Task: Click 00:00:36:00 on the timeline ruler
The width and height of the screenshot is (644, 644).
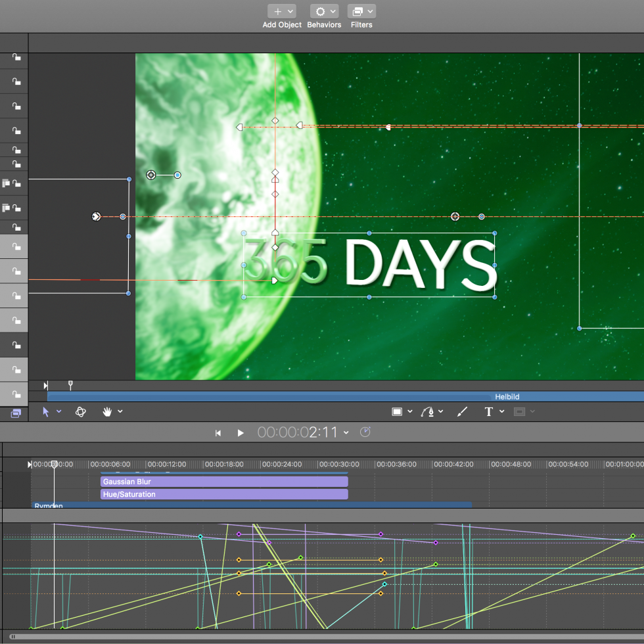Action: tap(396, 464)
